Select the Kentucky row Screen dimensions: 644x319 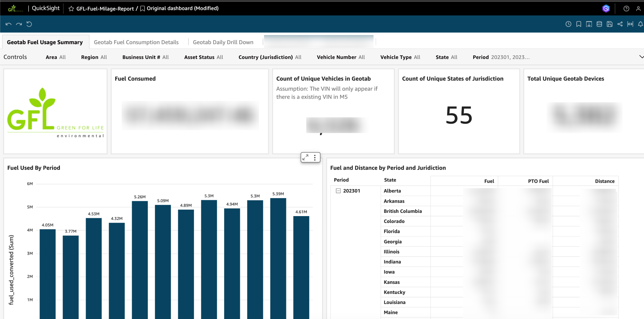(x=394, y=292)
